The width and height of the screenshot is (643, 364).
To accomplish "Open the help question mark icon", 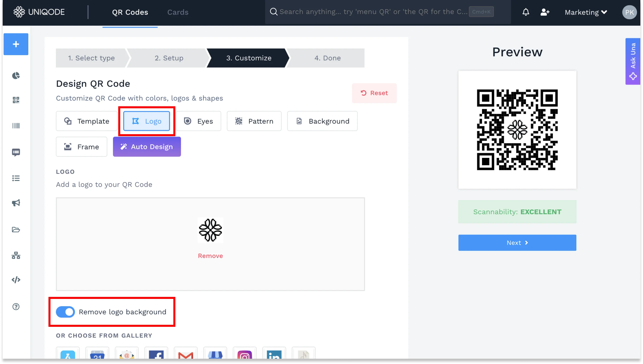I will (x=16, y=306).
